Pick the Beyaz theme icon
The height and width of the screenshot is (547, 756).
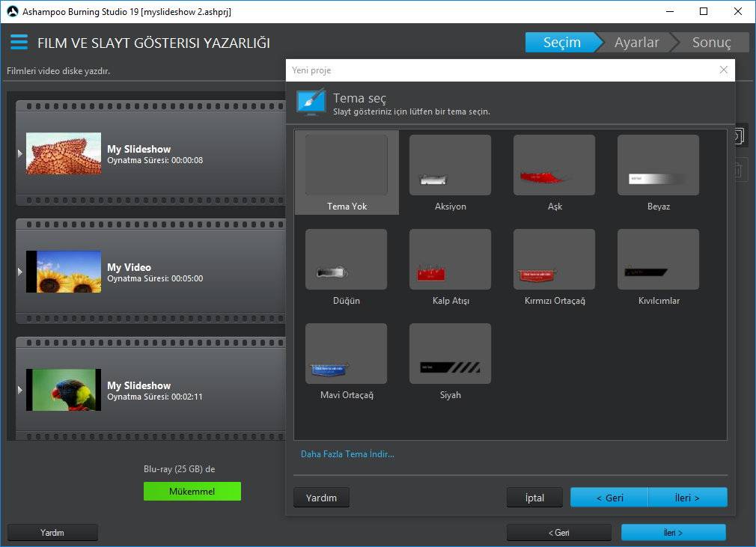click(658, 165)
